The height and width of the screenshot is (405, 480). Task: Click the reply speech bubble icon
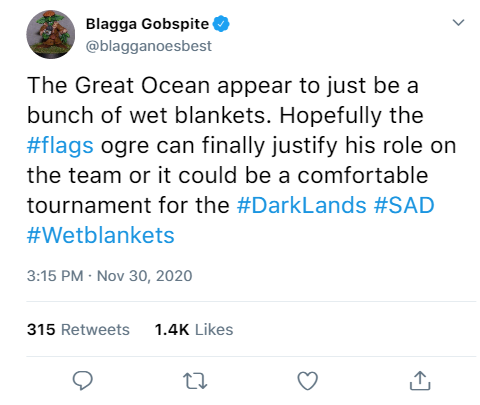[x=83, y=380]
